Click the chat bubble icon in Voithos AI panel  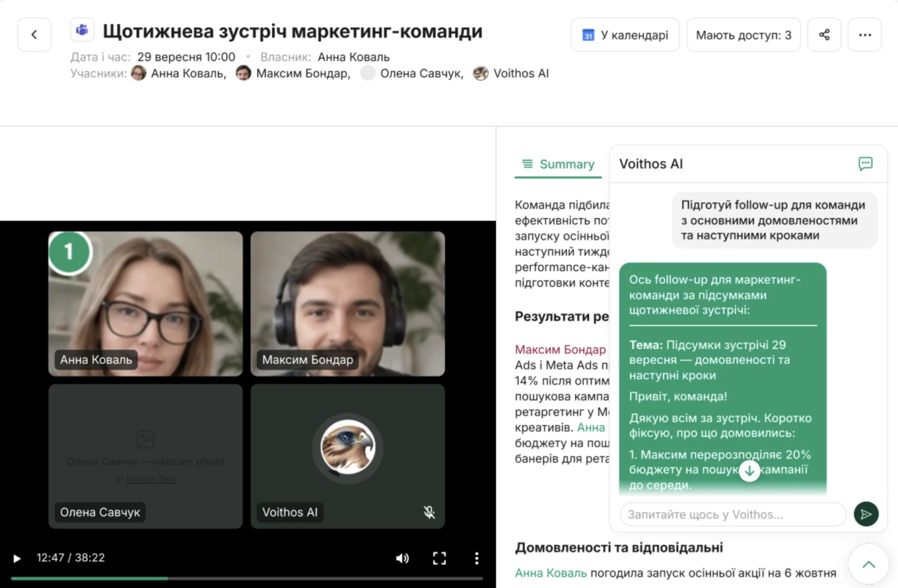tap(866, 164)
